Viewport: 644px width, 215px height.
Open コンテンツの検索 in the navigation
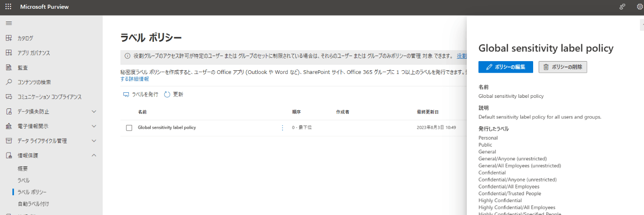34,82
